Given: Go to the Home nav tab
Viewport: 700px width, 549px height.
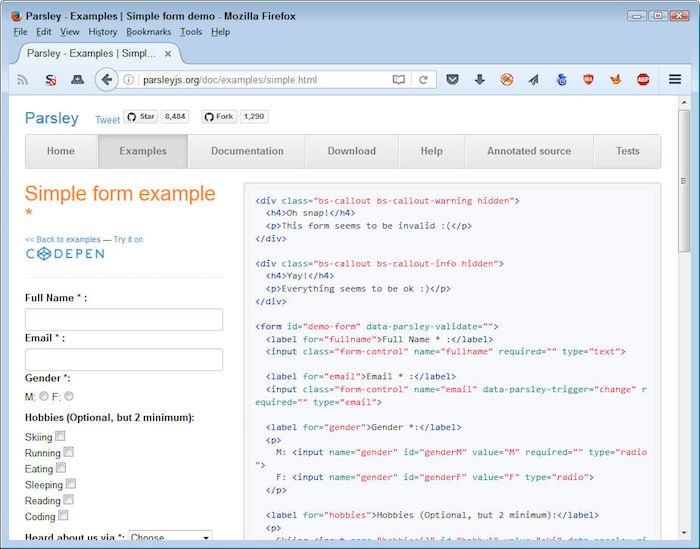Looking at the screenshot, I should [62, 151].
